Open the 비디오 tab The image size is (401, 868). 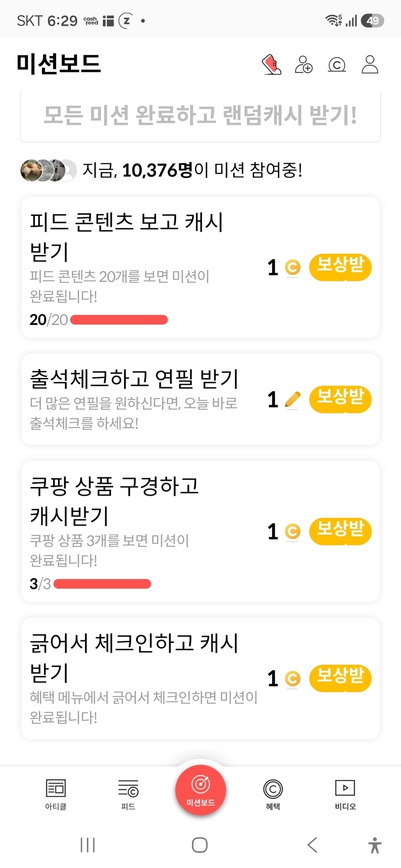(x=345, y=795)
